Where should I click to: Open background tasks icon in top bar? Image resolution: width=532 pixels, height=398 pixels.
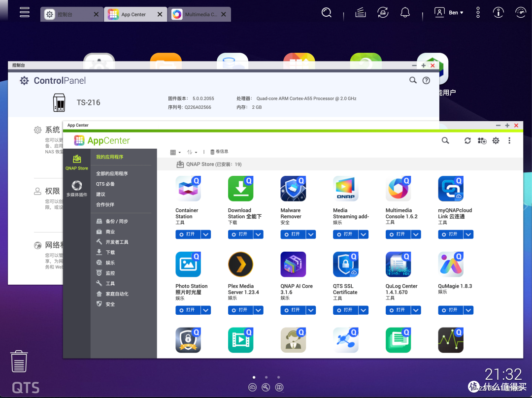coord(360,13)
